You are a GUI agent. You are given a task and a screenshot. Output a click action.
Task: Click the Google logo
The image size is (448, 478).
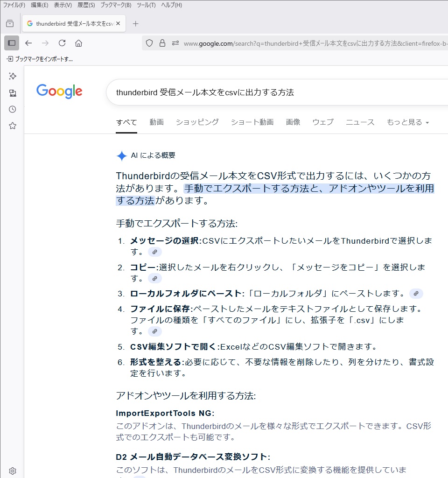(59, 91)
